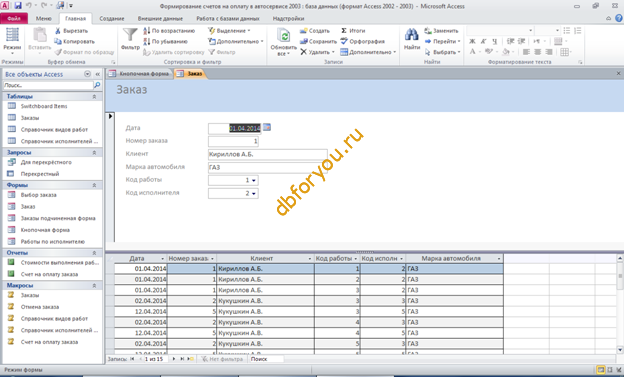Image resolution: width=624 pixels, height=377 pixels.
Task: Click the search magnifier in navigation pane
Action: click(97, 85)
